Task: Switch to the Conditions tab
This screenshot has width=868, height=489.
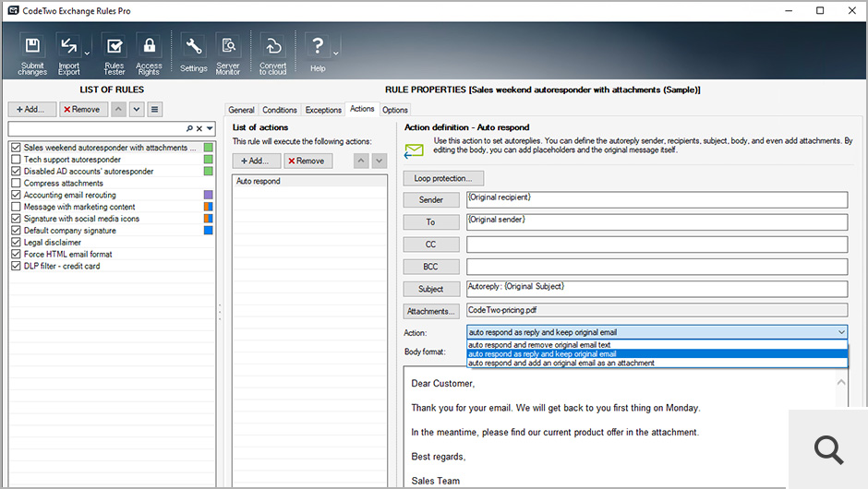Action: (280, 110)
